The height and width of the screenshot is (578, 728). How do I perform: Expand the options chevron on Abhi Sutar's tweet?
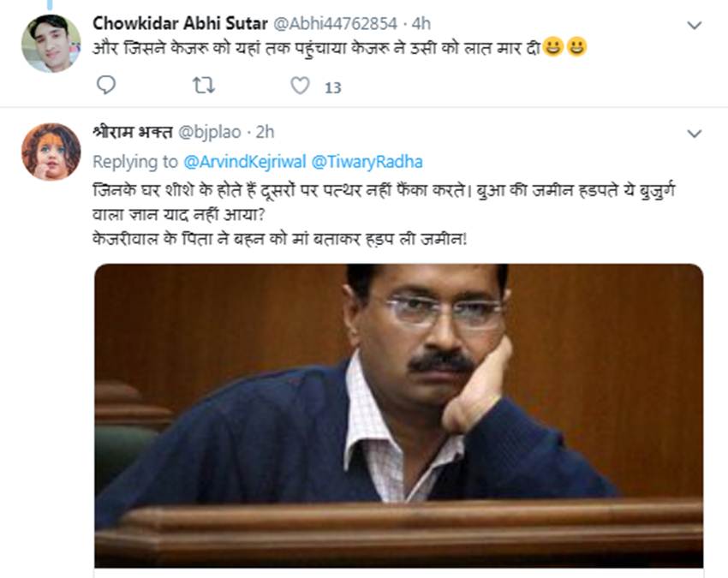[x=695, y=26]
